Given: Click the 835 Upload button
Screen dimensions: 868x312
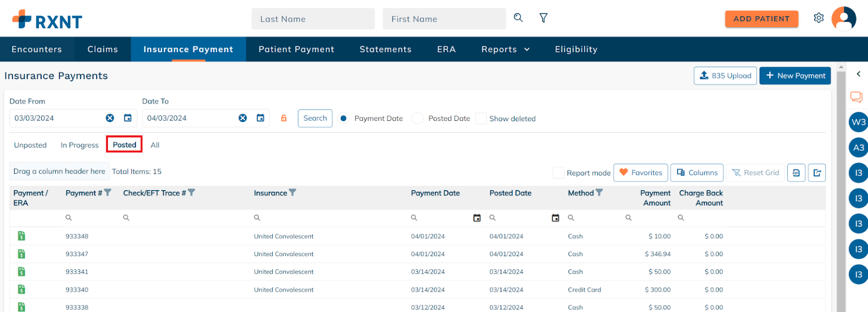Looking at the screenshot, I should pos(725,76).
